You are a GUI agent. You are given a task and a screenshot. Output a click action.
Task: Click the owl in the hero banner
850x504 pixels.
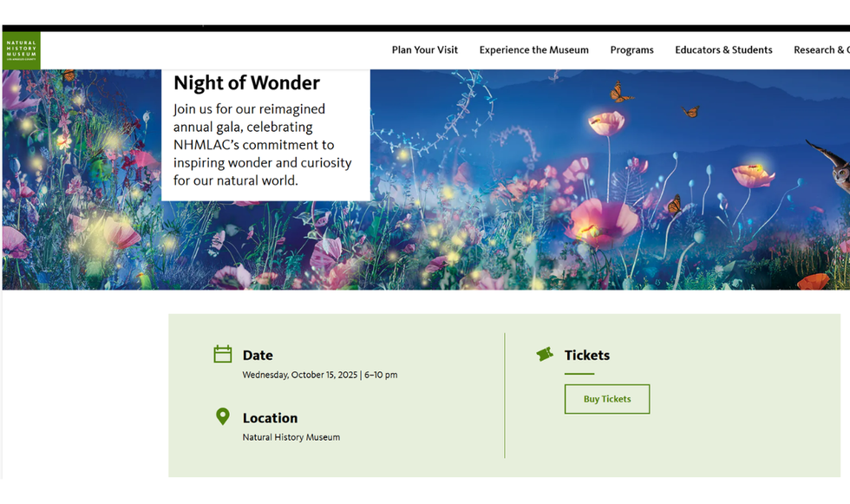click(834, 167)
